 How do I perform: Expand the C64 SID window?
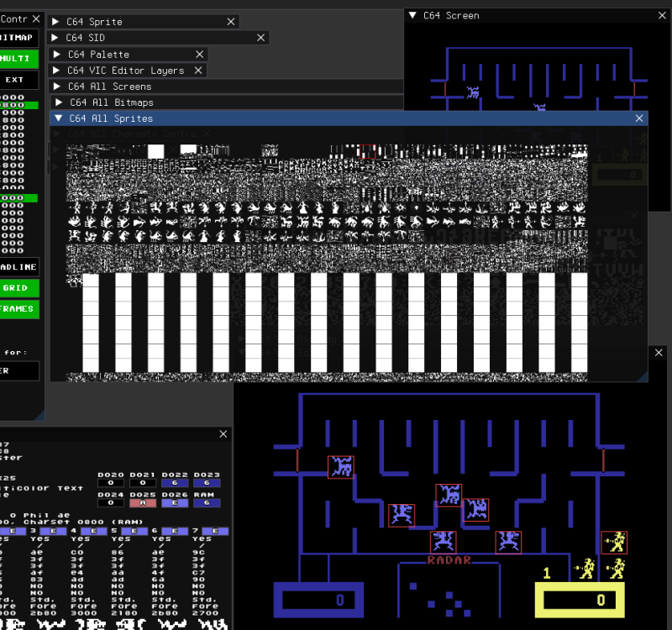click(55, 38)
